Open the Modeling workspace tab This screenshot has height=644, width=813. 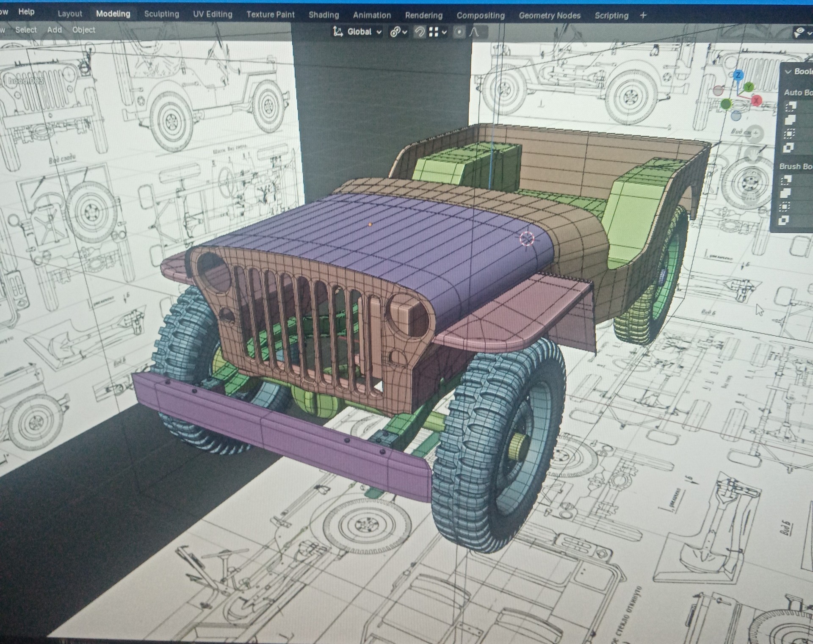point(113,14)
